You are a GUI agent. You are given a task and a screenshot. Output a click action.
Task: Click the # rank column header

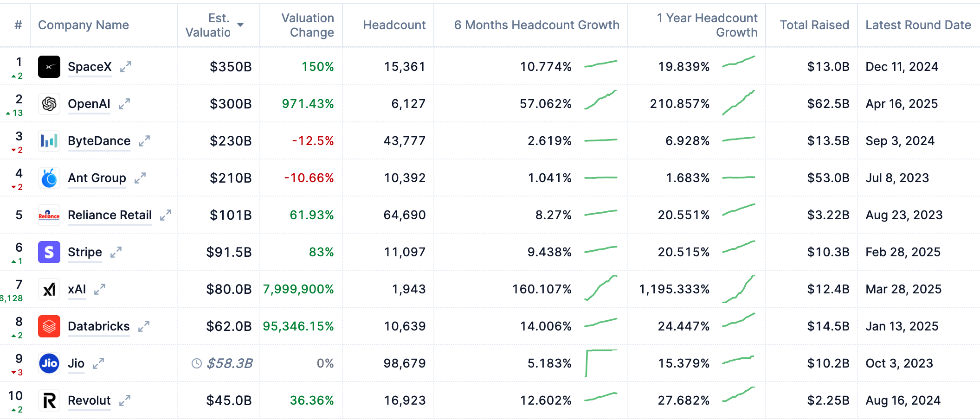pos(18,25)
